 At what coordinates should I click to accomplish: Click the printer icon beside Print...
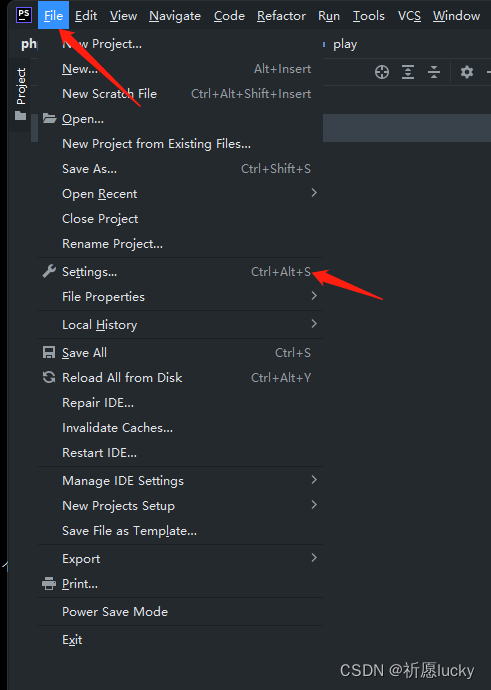click(x=49, y=584)
